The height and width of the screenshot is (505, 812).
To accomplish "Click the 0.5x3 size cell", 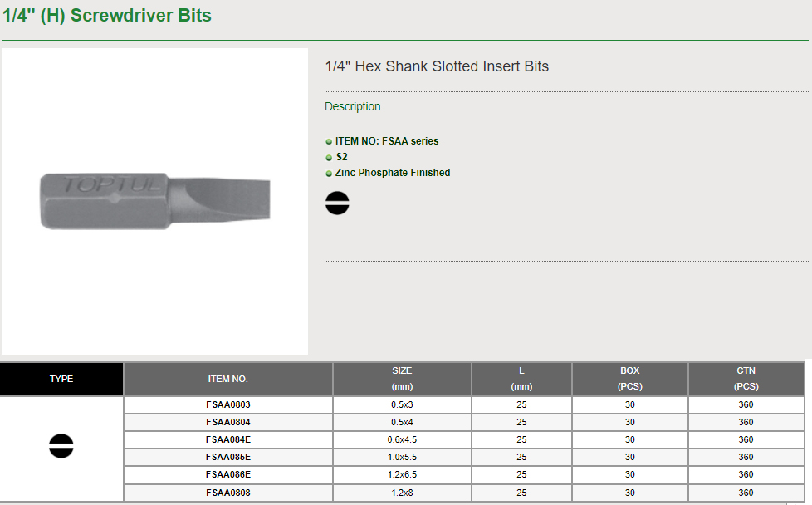I will point(402,405).
